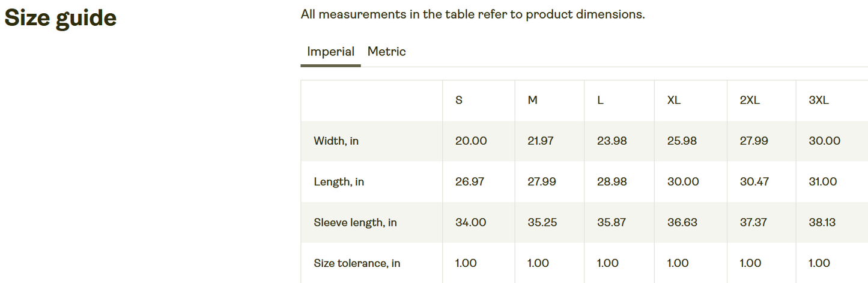Click the Sleeve length, in row label
Image resolution: width=868 pixels, height=283 pixels.
click(355, 223)
